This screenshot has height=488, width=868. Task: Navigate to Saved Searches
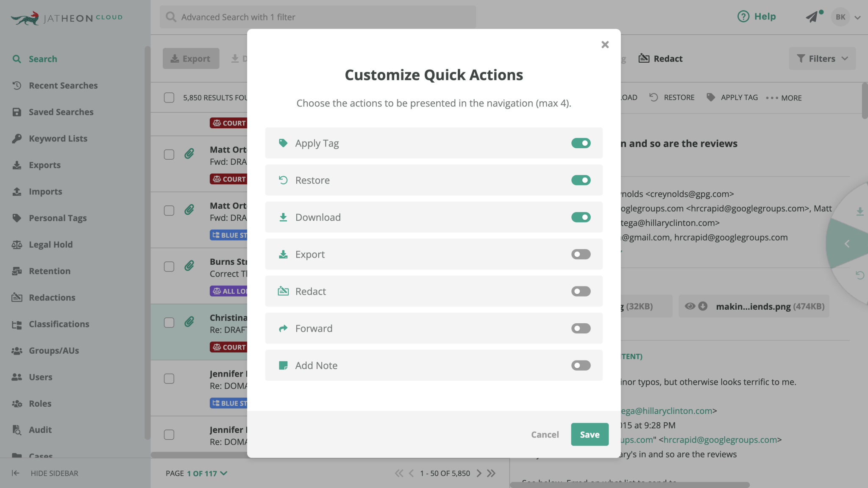(x=61, y=112)
